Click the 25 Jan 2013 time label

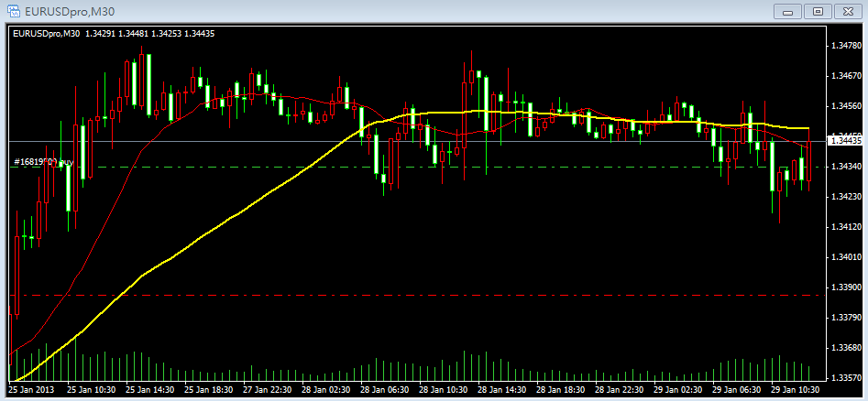click(31, 389)
